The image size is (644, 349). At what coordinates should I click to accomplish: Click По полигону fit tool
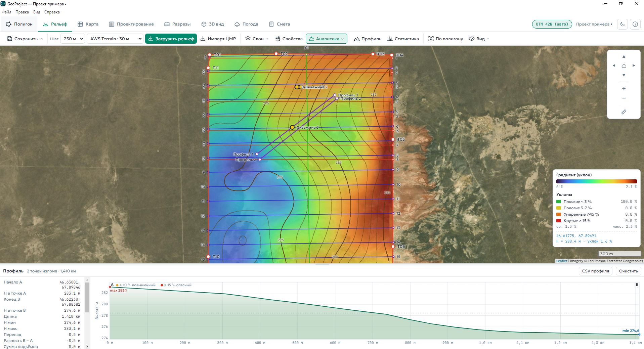tap(445, 39)
